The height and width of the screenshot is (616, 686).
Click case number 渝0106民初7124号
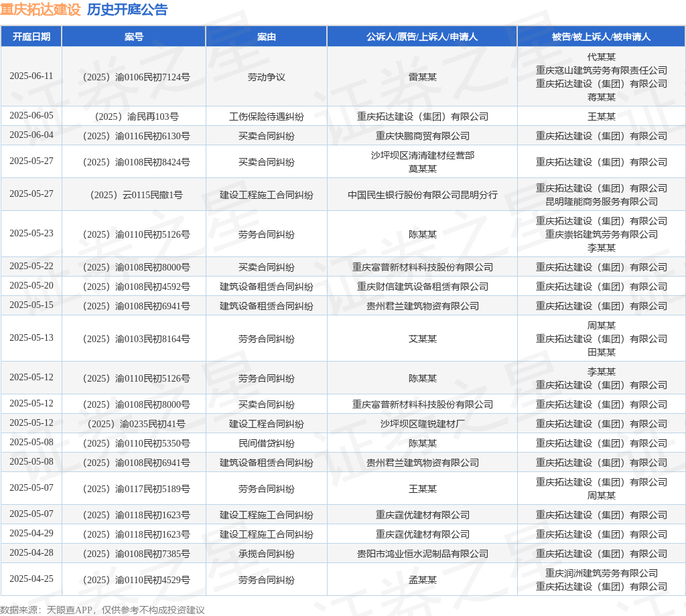pyautogui.click(x=137, y=77)
